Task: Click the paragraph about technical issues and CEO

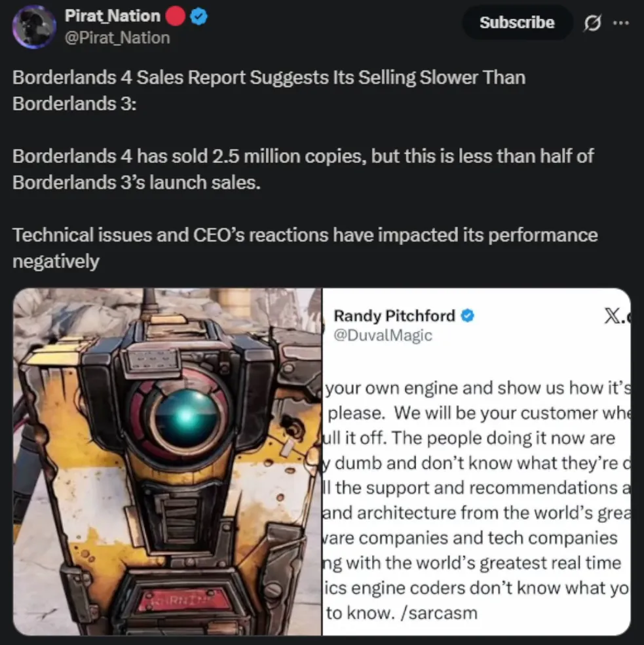Action: pos(305,248)
